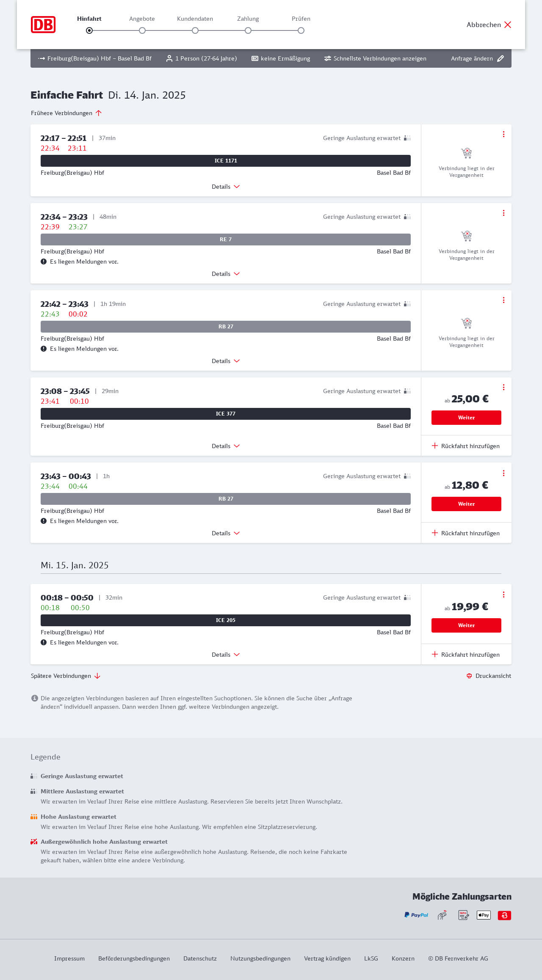The height and width of the screenshot is (980, 542).
Task: Select the Zahlung step
Action: [248, 30]
